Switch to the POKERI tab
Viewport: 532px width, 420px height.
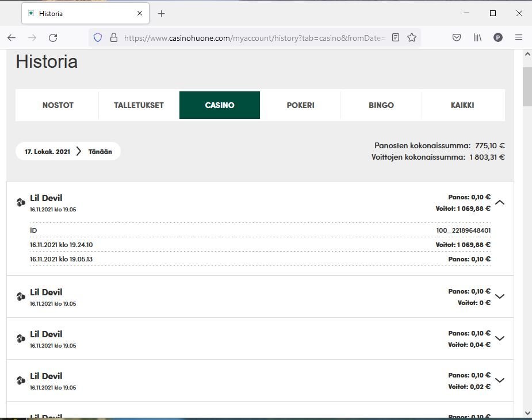(x=300, y=105)
